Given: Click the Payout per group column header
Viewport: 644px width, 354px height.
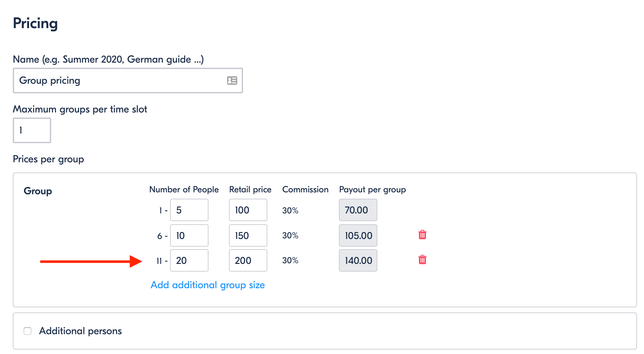Looking at the screenshot, I should pos(373,190).
